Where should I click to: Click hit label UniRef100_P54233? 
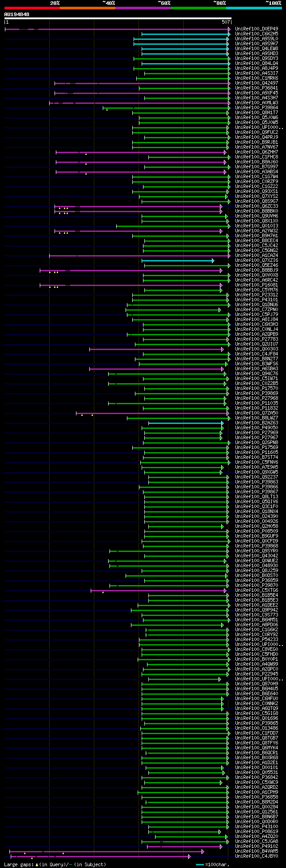point(257,639)
